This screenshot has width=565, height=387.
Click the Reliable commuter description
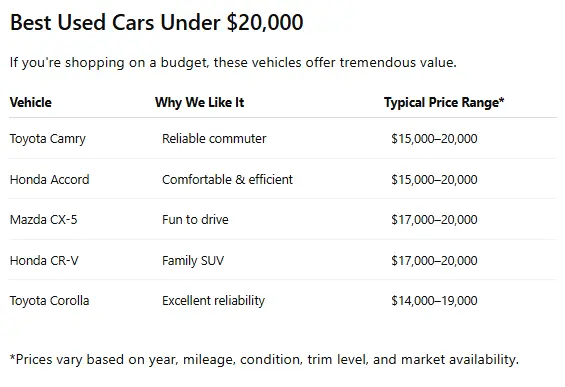(214, 138)
